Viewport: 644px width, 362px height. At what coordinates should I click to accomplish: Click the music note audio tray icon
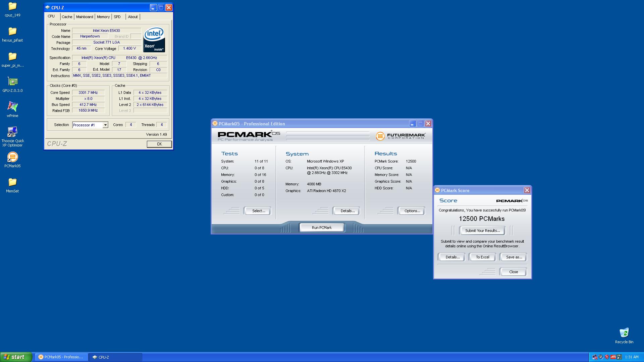tap(619, 357)
